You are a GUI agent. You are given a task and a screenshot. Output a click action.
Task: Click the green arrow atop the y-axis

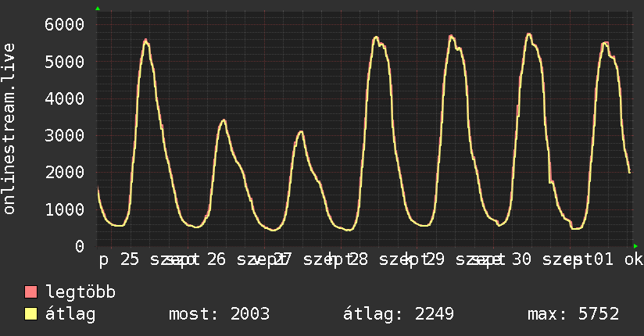click(98, 9)
